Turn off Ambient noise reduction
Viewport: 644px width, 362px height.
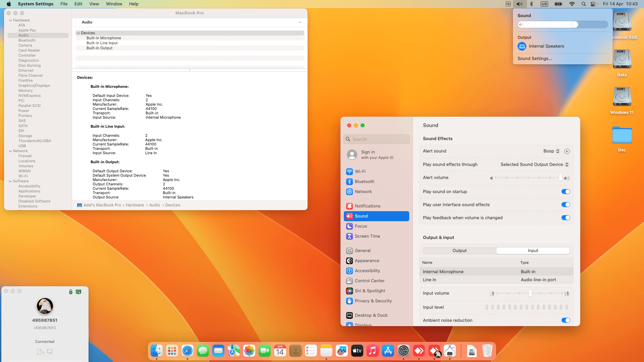click(566, 320)
